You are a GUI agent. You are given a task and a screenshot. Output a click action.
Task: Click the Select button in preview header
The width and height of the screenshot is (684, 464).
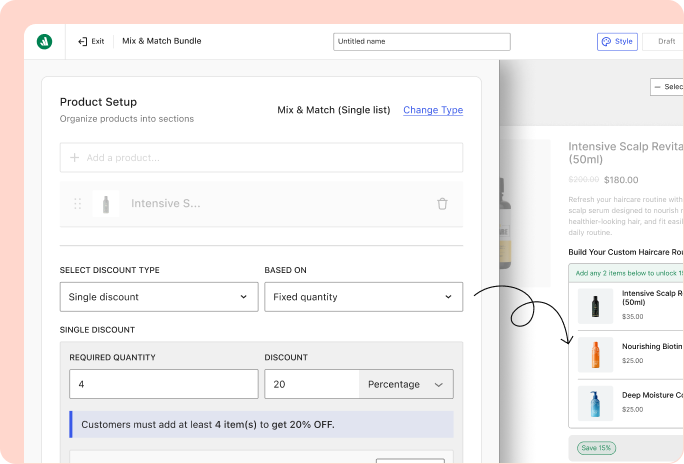tap(667, 87)
